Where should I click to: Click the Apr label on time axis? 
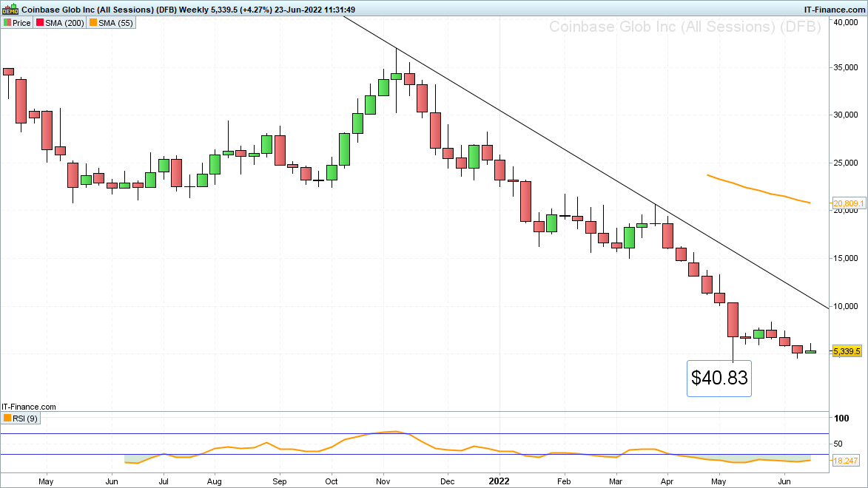[x=667, y=481]
